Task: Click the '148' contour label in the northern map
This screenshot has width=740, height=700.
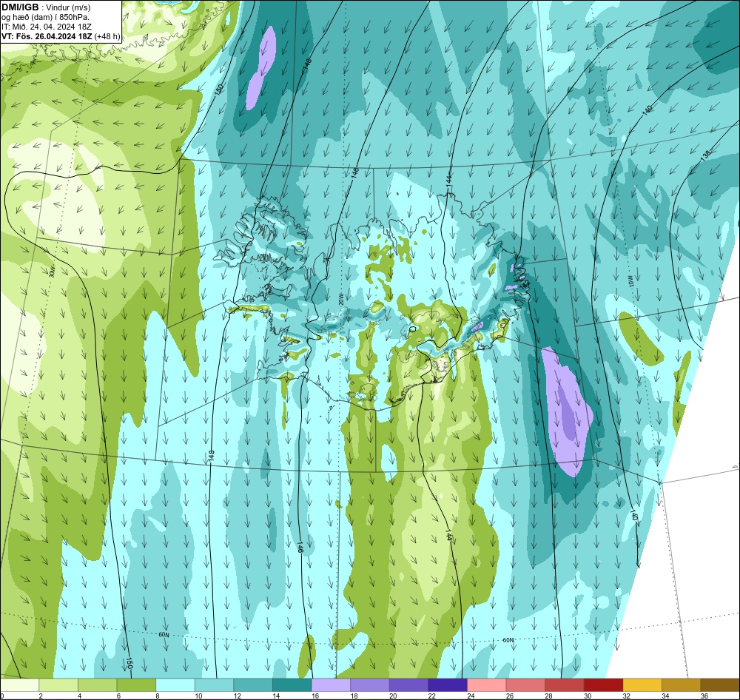Action: pos(307,64)
